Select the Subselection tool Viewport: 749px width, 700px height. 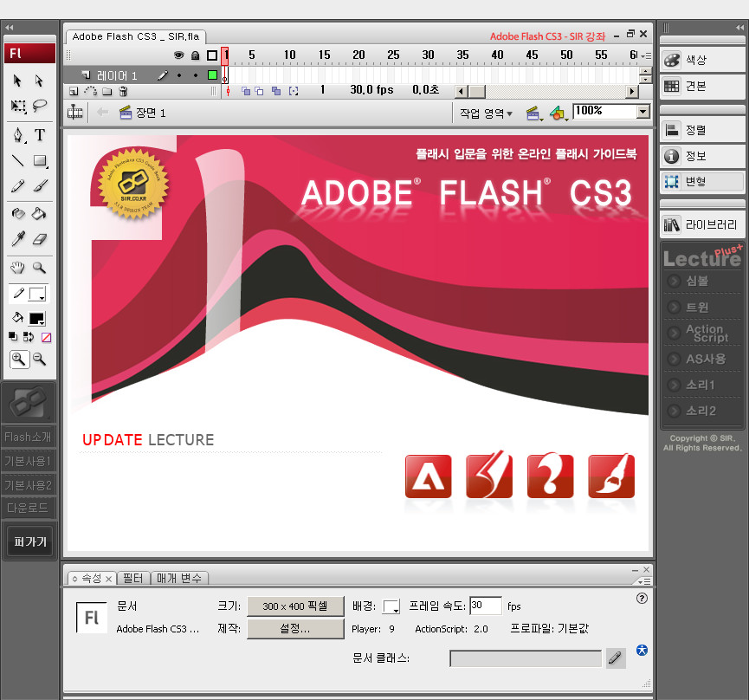39,81
